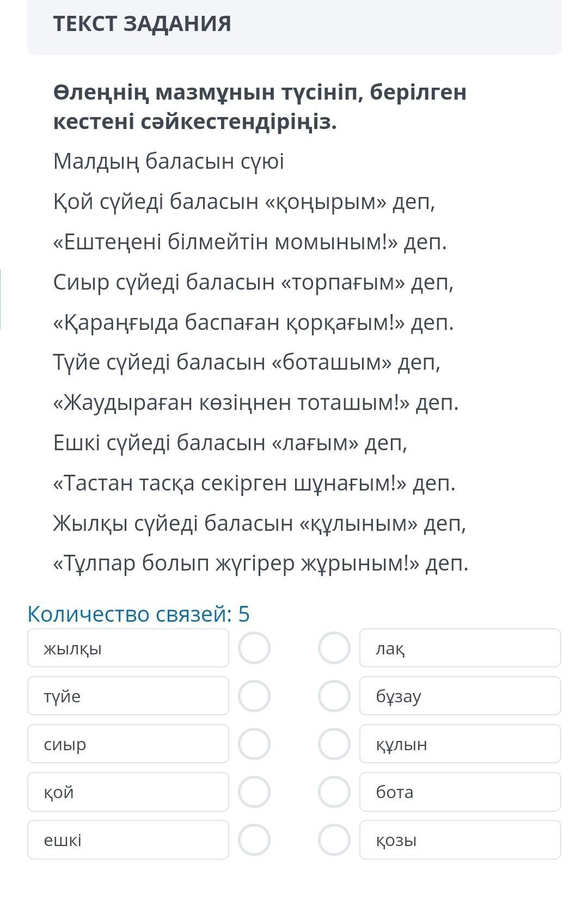Click the сиыр answer box
Viewport: 588px width, 913px height.
pos(128,744)
